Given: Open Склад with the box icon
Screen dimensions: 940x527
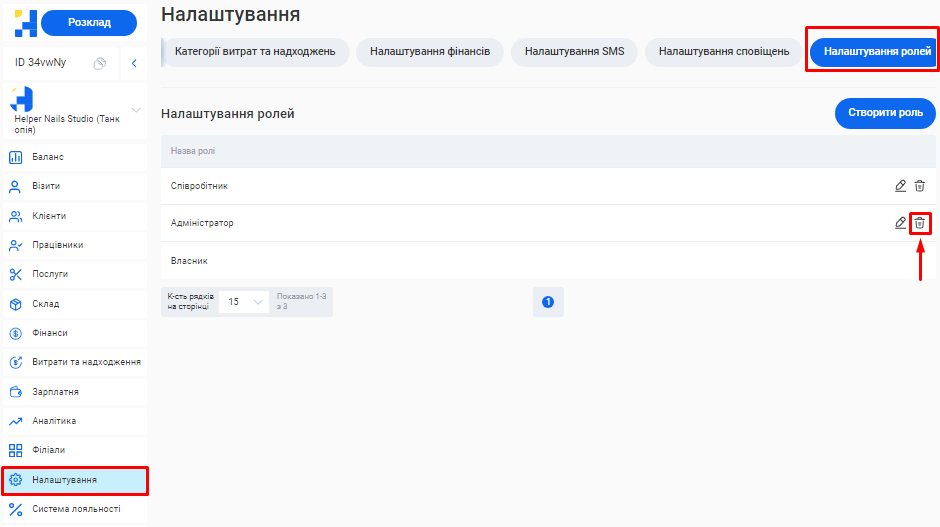Looking at the screenshot, I should [x=45, y=304].
